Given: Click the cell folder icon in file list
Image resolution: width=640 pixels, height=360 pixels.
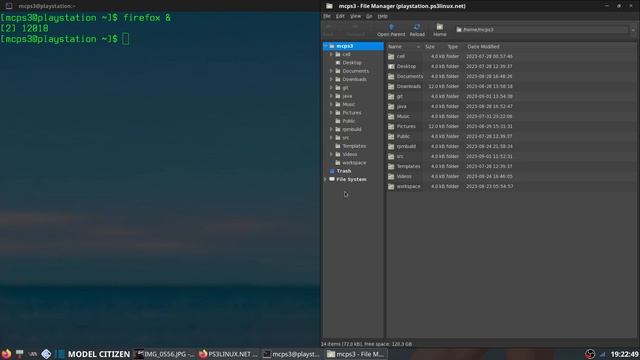Looking at the screenshot, I should (x=391, y=56).
